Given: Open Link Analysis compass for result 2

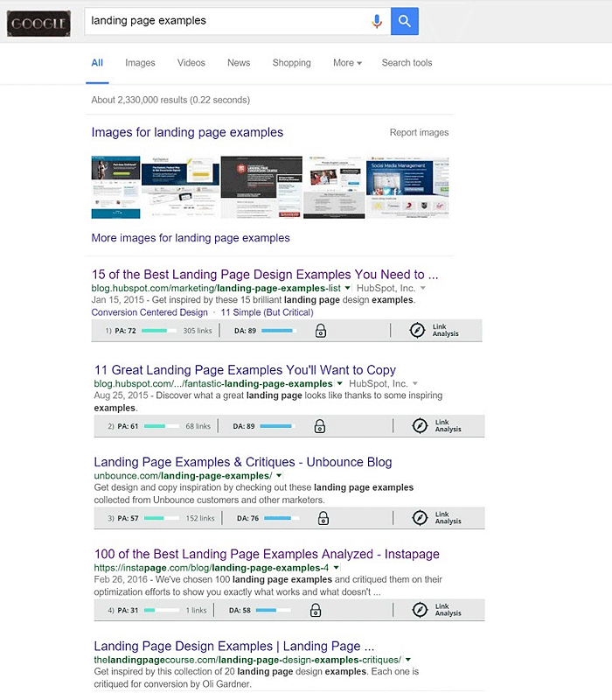Looking at the screenshot, I should click(420, 426).
